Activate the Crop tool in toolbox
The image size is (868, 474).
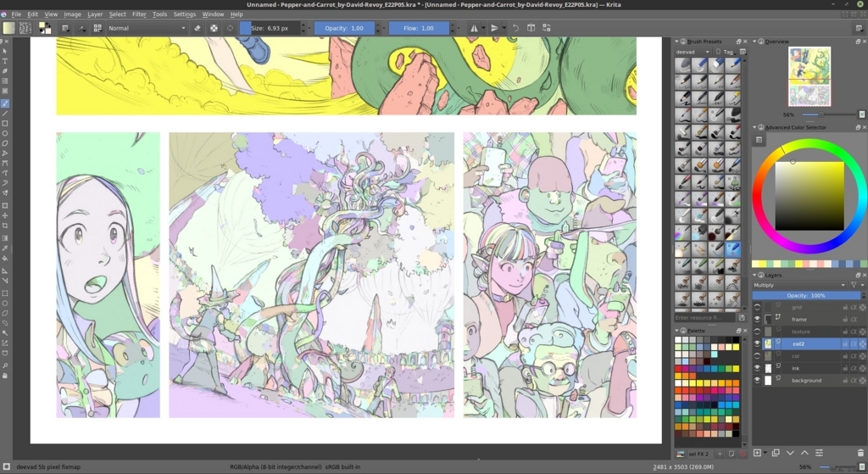point(5,226)
